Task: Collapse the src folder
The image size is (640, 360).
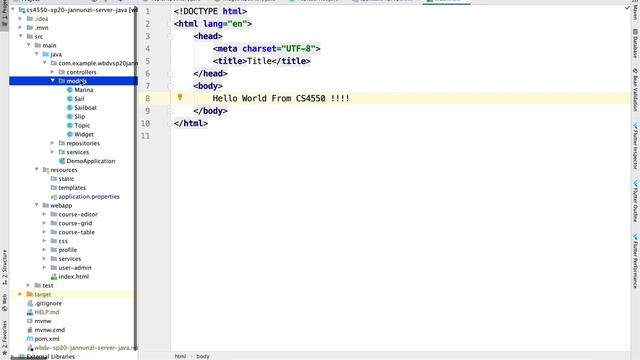Action: click(x=20, y=36)
